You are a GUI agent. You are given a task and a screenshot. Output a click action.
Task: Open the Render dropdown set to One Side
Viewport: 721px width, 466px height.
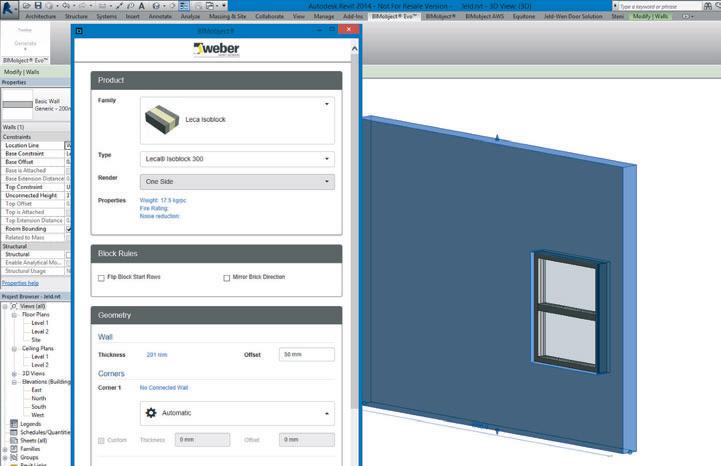pyautogui.click(x=237, y=182)
